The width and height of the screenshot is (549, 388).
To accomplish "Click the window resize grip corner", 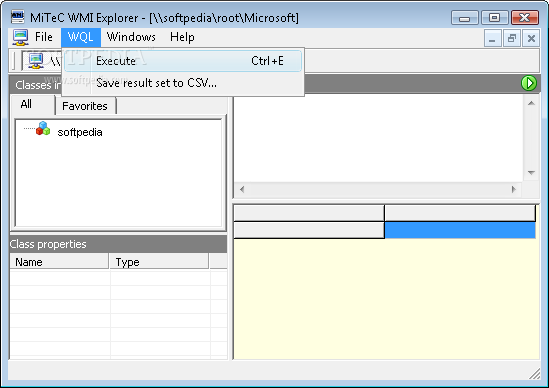I will click(x=535, y=374).
